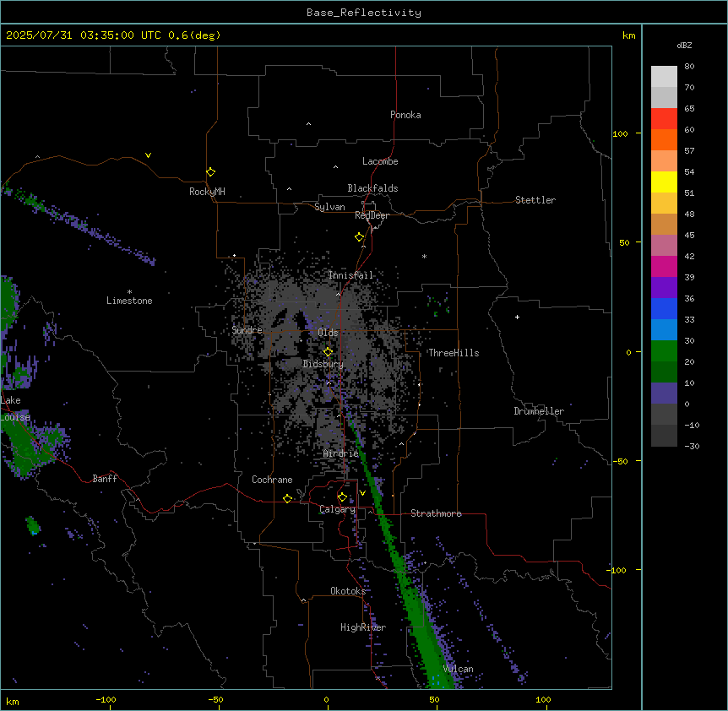Click the yellow V marker northwest of RockyMH
Image resolution: width=728 pixels, height=711 pixels.
(148, 155)
